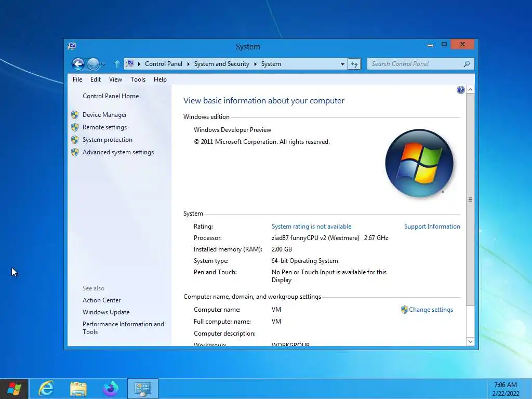Open the View menu

(x=115, y=79)
